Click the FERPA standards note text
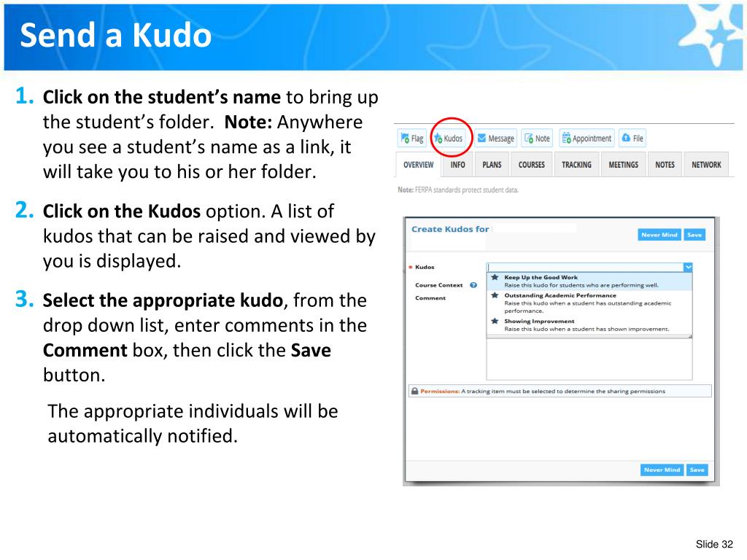This screenshot has width=747, height=560. 458,190
